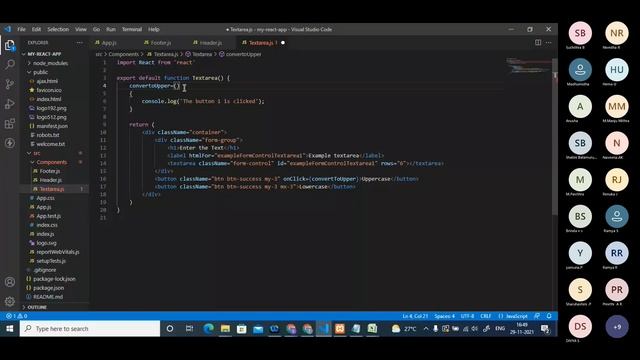Open the Terminal menu
This screenshot has height=360, width=640.
132,29
